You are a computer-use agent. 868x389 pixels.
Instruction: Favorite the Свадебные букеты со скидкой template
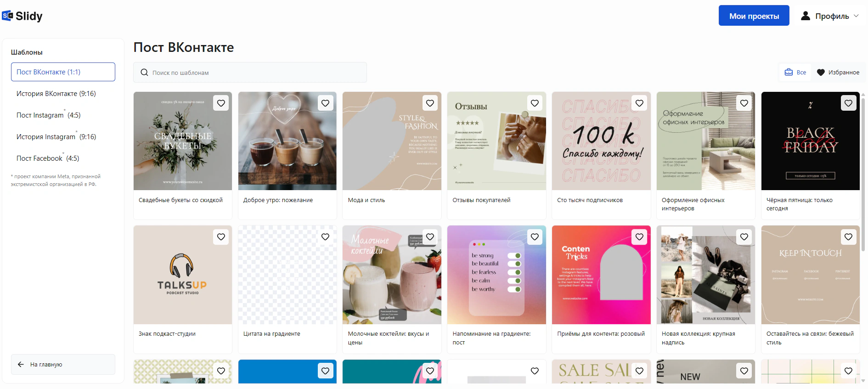tap(221, 103)
